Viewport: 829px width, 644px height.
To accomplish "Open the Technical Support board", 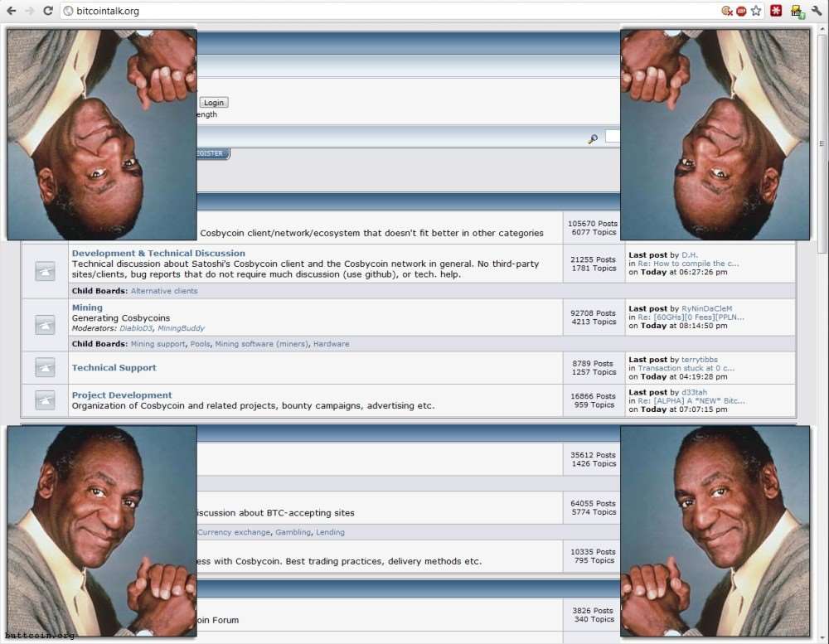I will tap(114, 367).
